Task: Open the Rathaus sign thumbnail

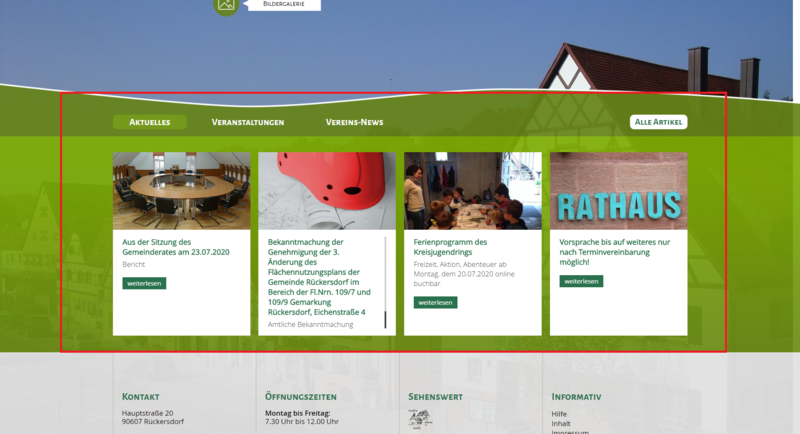Action: [618, 191]
